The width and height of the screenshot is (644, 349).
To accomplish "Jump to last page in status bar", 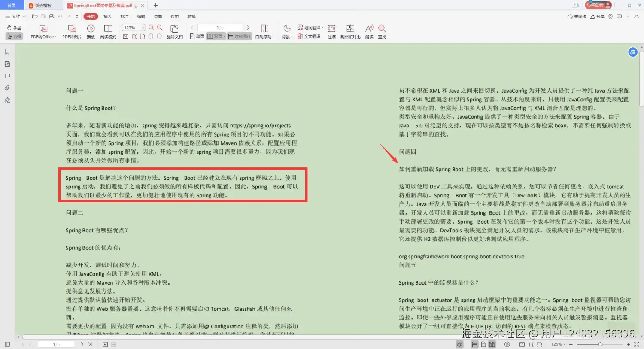I will 90,344.
